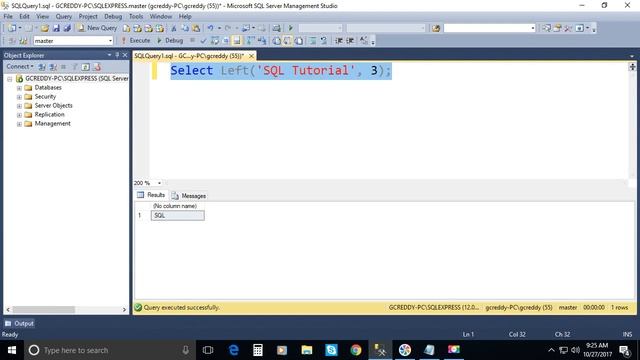The height and width of the screenshot is (360, 640).
Task: Open Google Chrome from taskbar
Action: tap(356, 350)
